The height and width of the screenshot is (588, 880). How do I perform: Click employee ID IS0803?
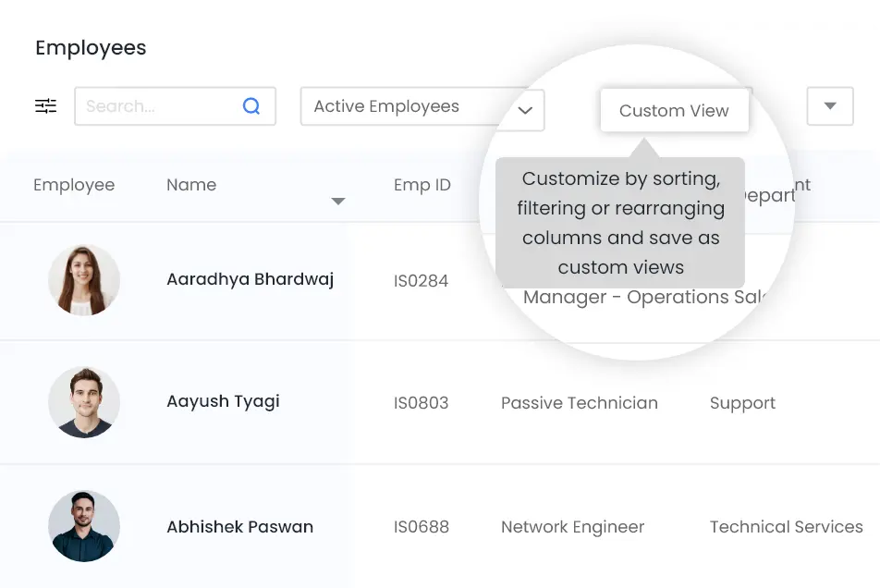(421, 403)
